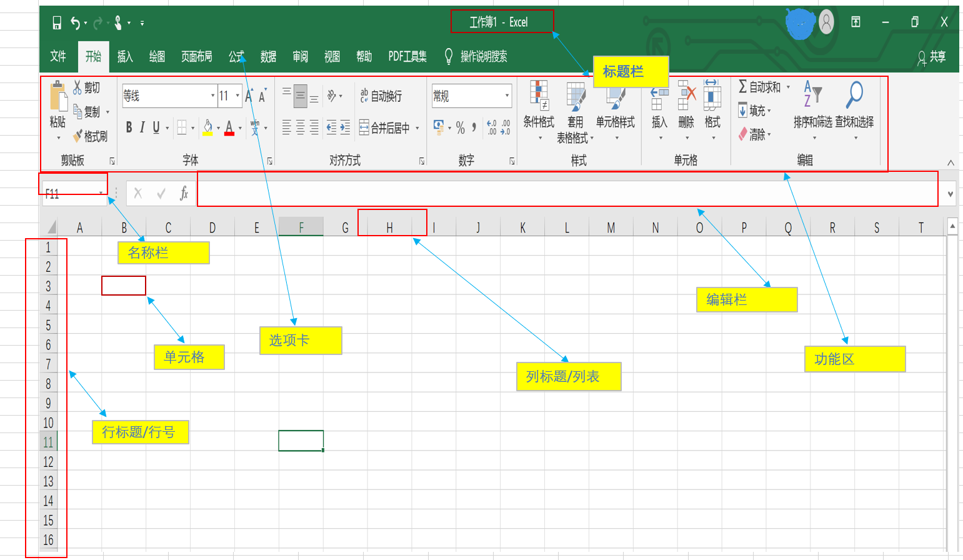The image size is (963, 560).
Task: Switch to View tab (视图)
Action: point(332,56)
